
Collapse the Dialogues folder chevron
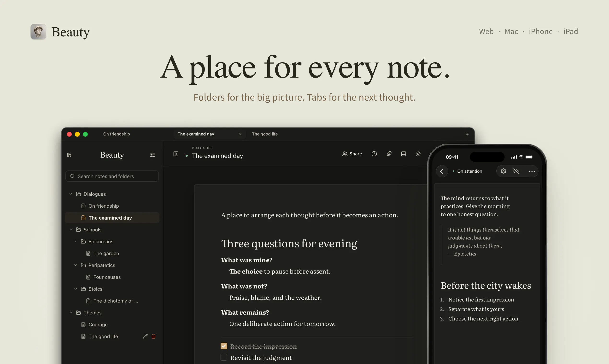[71, 194]
